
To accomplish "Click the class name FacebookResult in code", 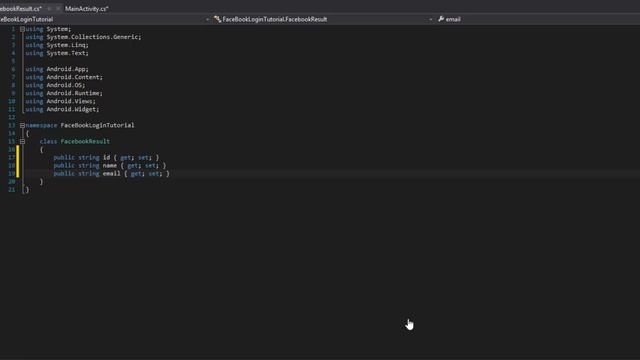I will click(85, 141).
